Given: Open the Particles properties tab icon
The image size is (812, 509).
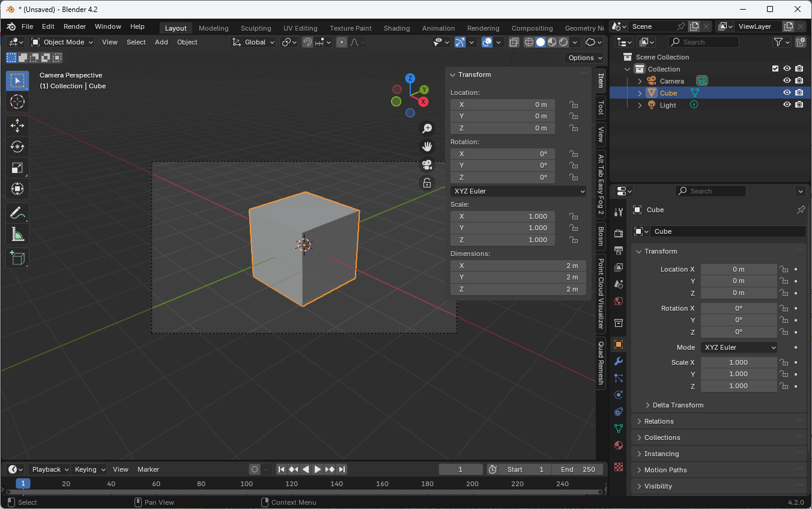Looking at the screenshot, I should [619, 378].
